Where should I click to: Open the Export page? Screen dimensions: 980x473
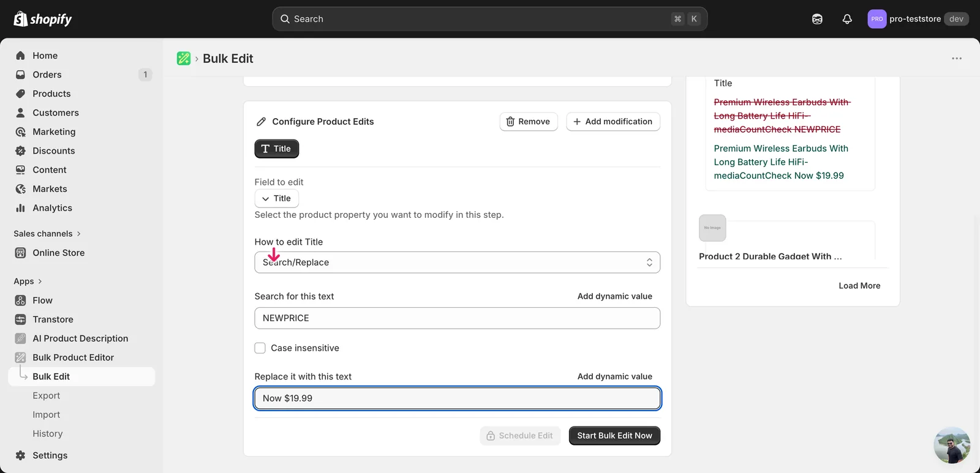click(x=46, y=396)
